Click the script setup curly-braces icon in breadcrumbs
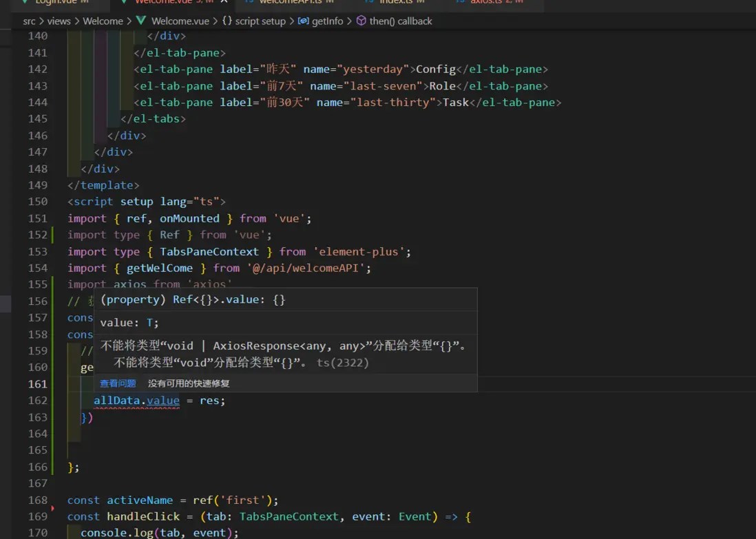Image resolution: width=756 pixels, height=539 pixels. click(x=225, y=21)
